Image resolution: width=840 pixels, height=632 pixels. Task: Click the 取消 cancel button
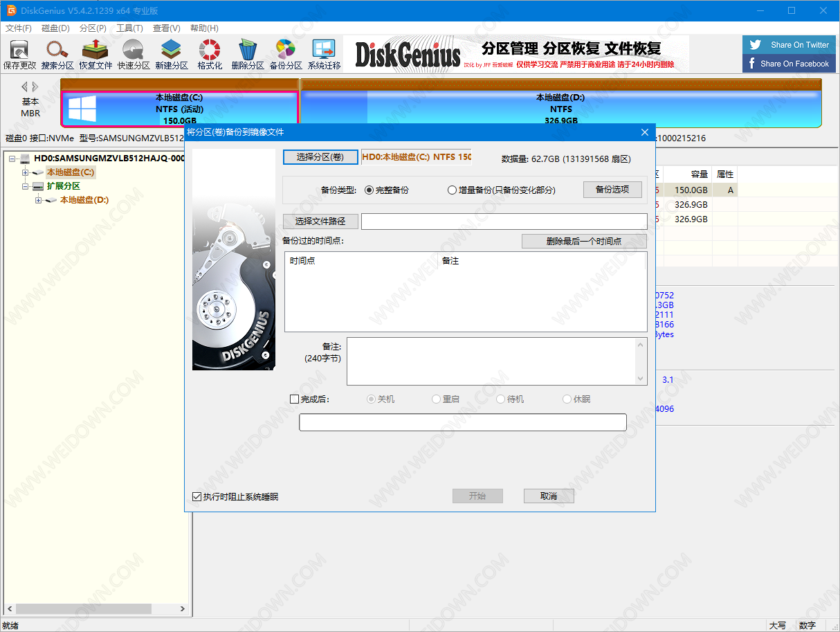click(x=549, y=496)
